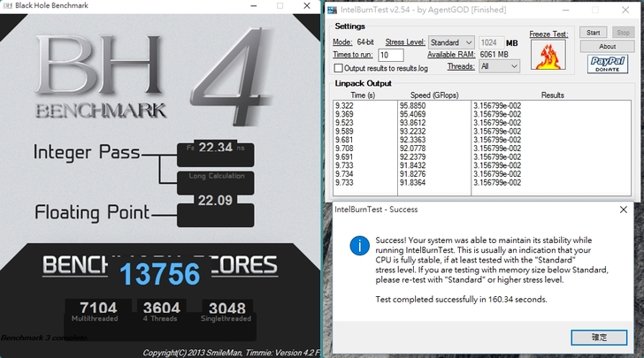Viewport: 644px width, 358px height.
Task: Click the blue info icon in Success dialog
Action: (359, 246)
